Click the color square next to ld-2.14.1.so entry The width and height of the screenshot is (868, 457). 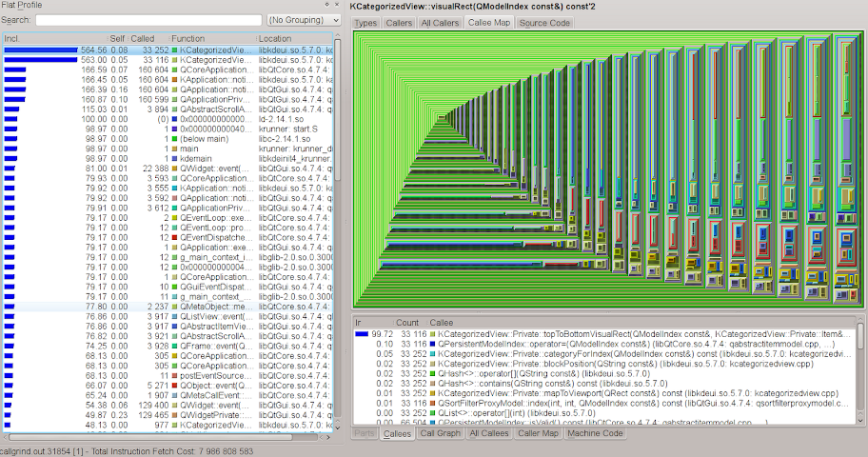[x=175, y=119]
